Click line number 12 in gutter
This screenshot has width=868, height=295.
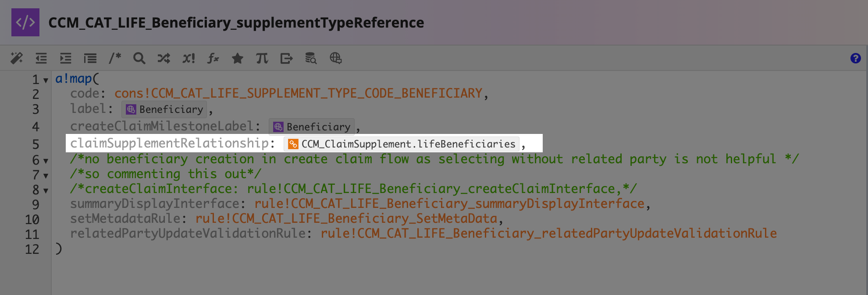coord(32,249)
